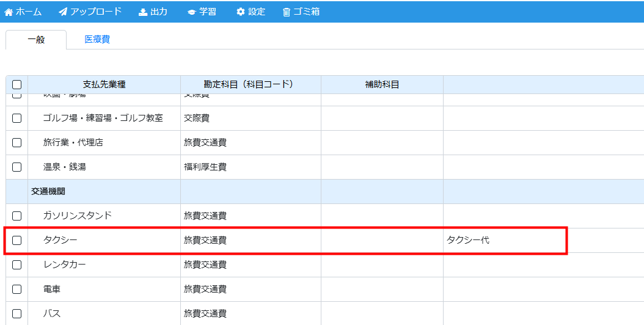This screenshot has width=644, height=325.
Task: Click the 学習 graduation cap icon
Action: (x=192, y=12)
